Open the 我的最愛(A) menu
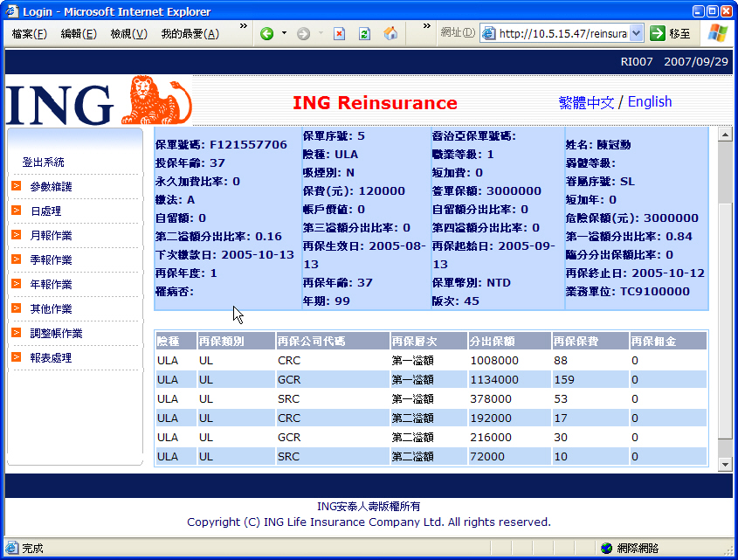 [x=190, y=34]
